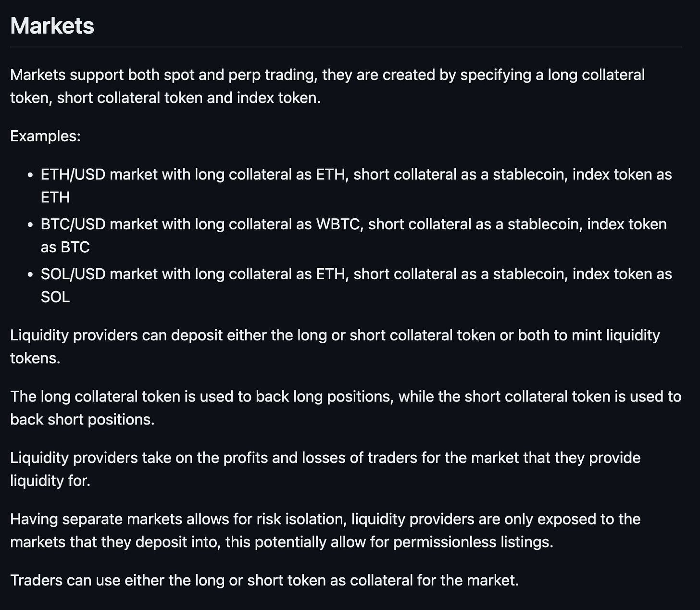Image resolution: width=700 pixels, height=610 pixels.
Task: Click bullet point before ETH/USD market
Action: [30, 175]
